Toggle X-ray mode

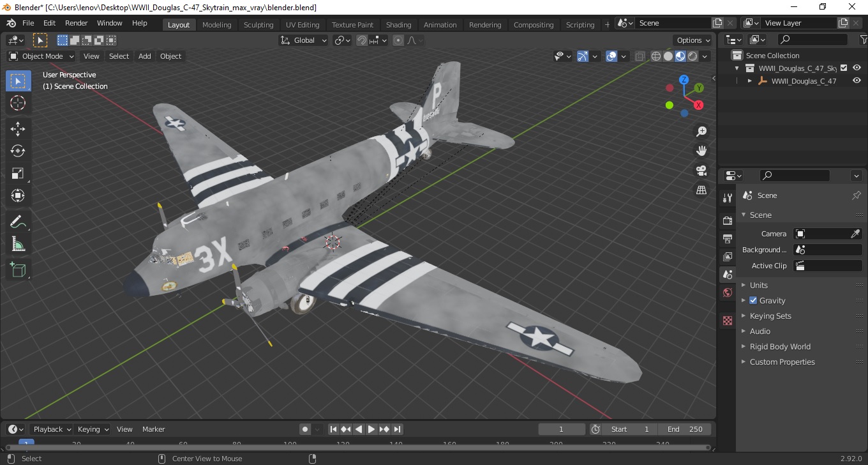(640, 56)
